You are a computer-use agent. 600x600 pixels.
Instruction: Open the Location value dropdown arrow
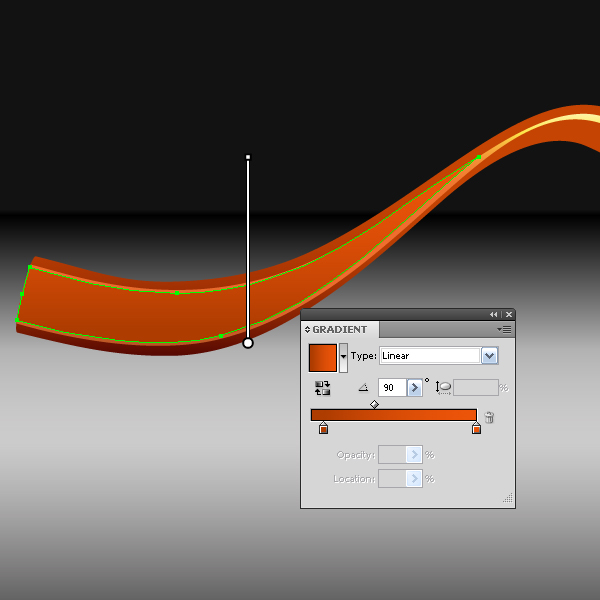(x=414, y=479)
